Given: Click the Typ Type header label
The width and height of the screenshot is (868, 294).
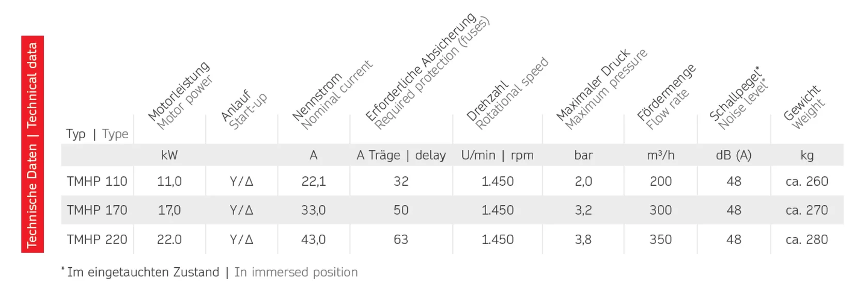Looking at the screenshot, I should 97,134.
